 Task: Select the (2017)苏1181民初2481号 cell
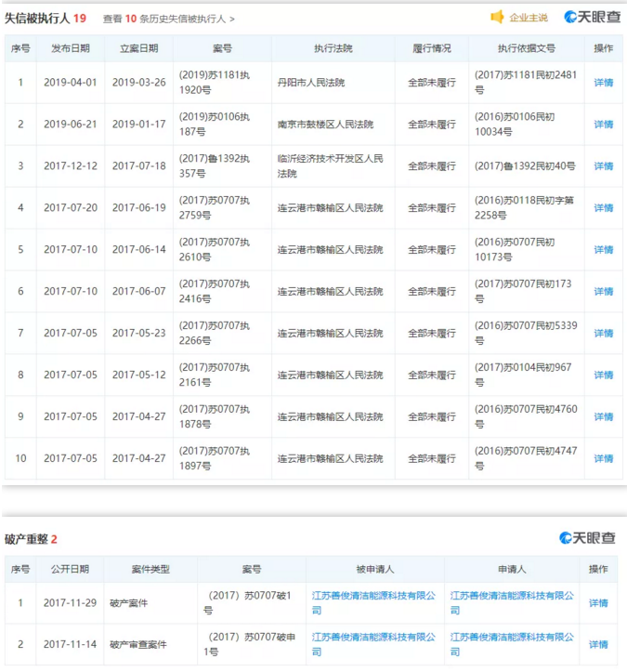526,83
